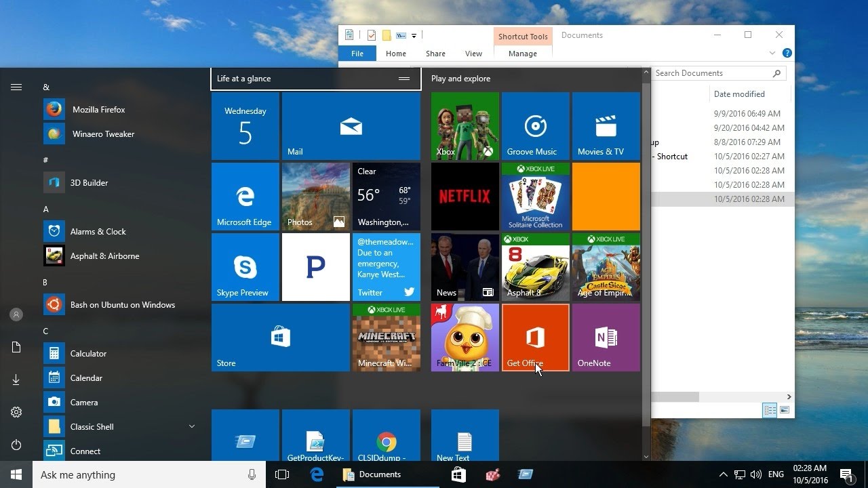Image resolution: width=868 pixels, height=488 pixels.
Task: Open the FarmVille 2 tile
Action: tap(465, 338)
